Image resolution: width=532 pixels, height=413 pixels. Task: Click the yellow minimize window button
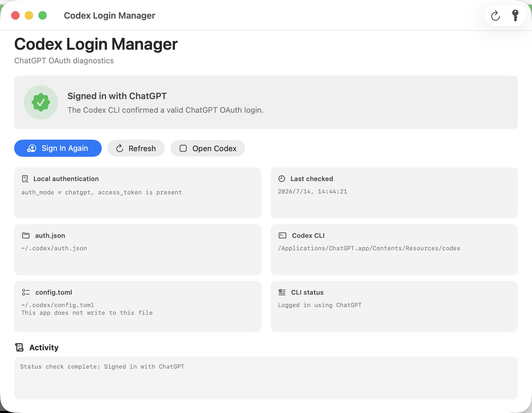[29, 15]
